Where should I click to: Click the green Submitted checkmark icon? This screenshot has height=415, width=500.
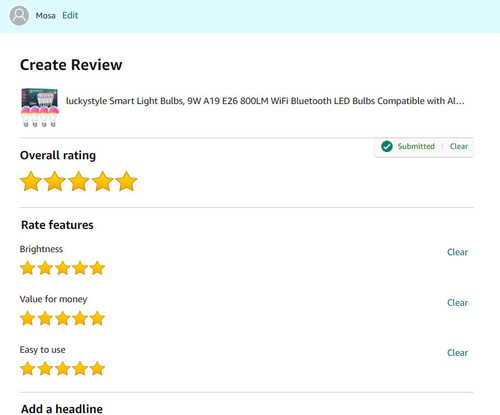pyautogui.click(x=387, y=146)
